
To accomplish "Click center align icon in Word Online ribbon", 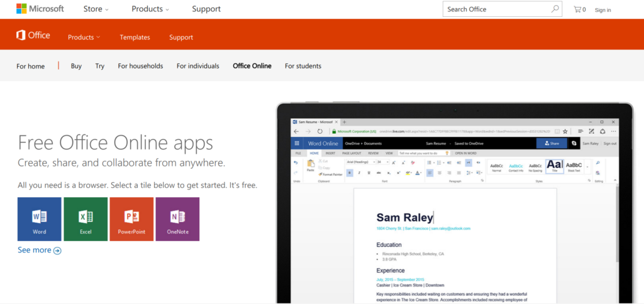I will coord(440,173).
